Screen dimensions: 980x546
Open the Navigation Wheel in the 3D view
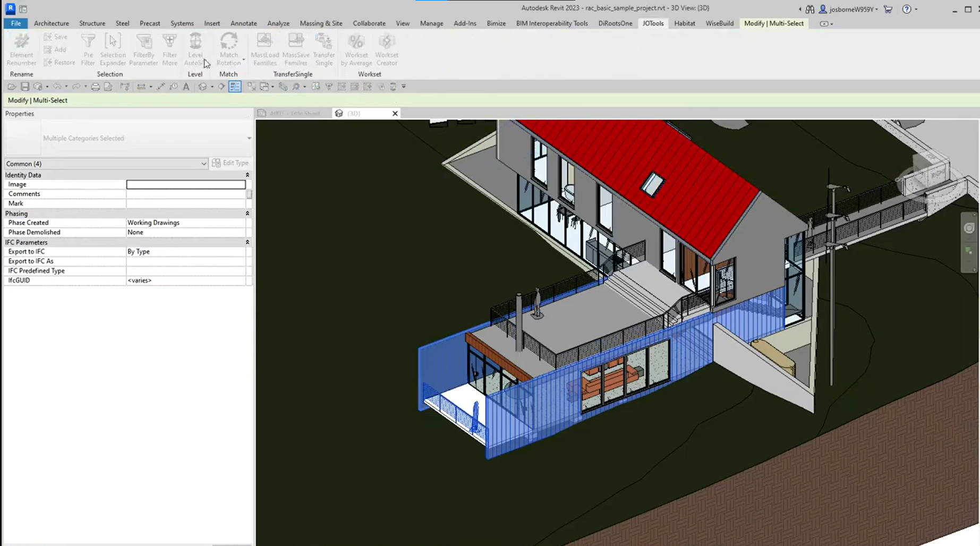coord(969,228)
